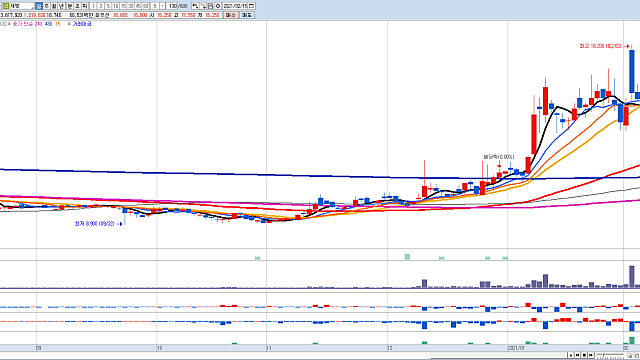Switch chart to minute (분) candles
Image resolution: width=640 pixels, height=360 pixels.
[x=69, y=6]
